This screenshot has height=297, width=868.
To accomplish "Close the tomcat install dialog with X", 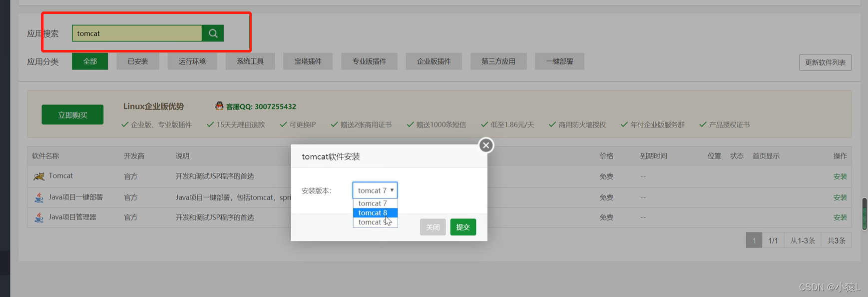I will click(486, 145).
